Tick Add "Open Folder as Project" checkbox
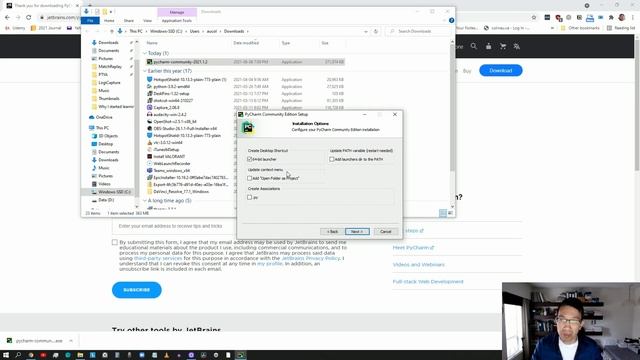The height and width of the screenshot is (360, 640). coord(249,178)
